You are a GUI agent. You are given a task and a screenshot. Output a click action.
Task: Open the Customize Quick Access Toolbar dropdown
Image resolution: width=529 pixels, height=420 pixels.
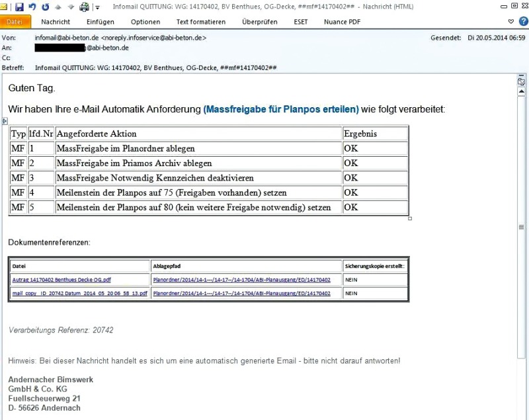tap(97, 7)
